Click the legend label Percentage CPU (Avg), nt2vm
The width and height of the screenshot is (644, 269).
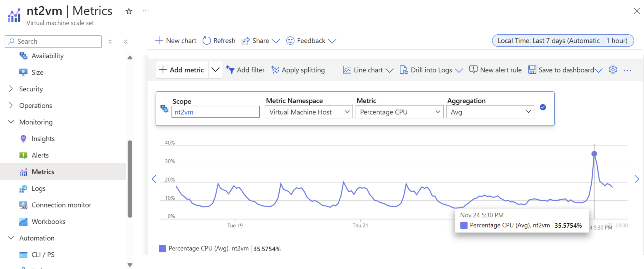(209, 249)
